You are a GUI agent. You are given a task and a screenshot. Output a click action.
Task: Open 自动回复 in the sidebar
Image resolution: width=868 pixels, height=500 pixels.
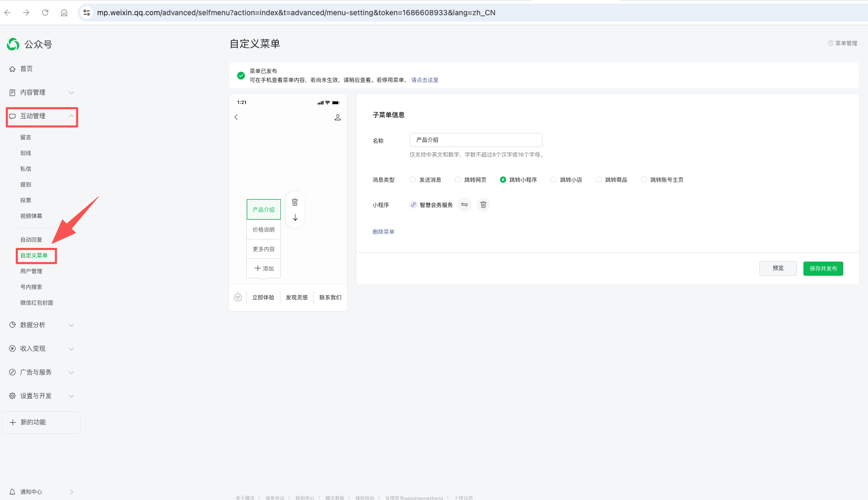tap(32, 239)
